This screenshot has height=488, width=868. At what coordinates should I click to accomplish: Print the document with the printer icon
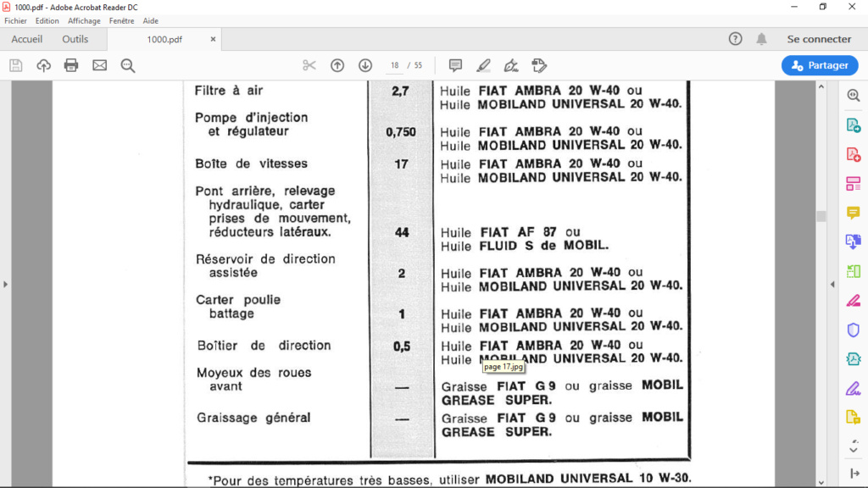coord(71,65)
